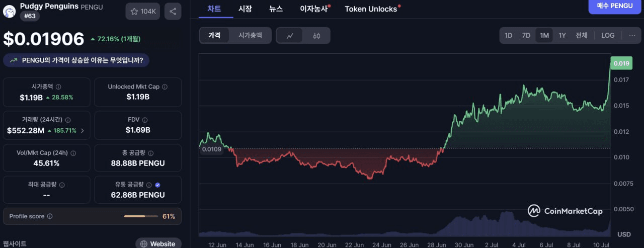The height and width of the screenshot is (248, 644).
Task: Click the Pudgy Penguins coin logo icon
Action: coord(10,11)
